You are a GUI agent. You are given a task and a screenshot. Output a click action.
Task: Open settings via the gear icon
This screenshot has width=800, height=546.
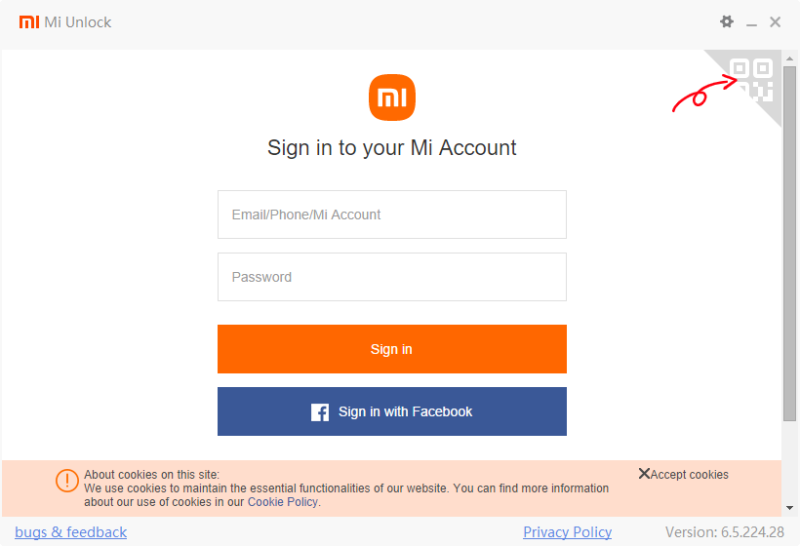pos(727,22)
